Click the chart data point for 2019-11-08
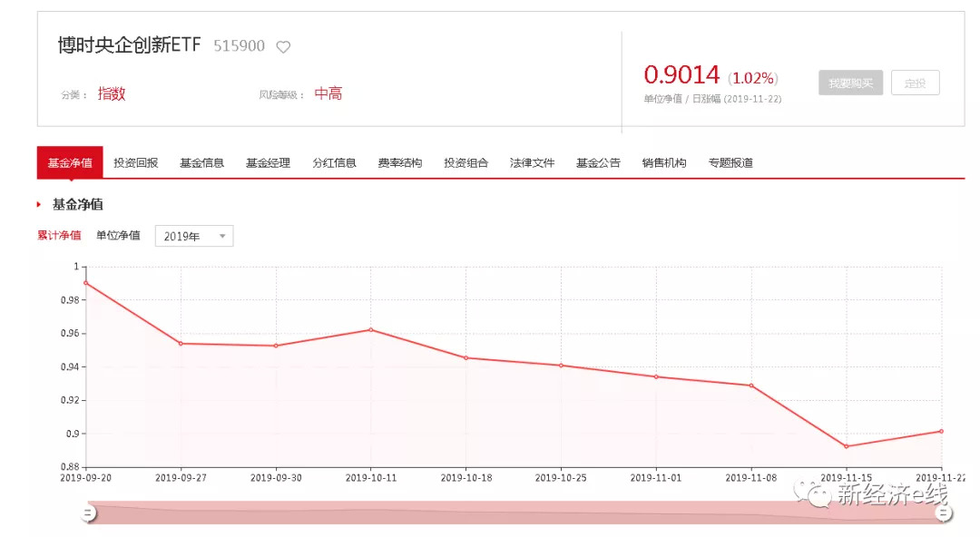Viewport: 980px width, 537px height. pos(751,386)
